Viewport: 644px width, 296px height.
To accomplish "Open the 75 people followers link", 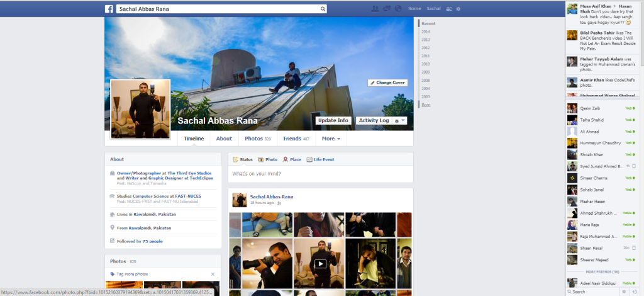I will [x=152, y=241].
